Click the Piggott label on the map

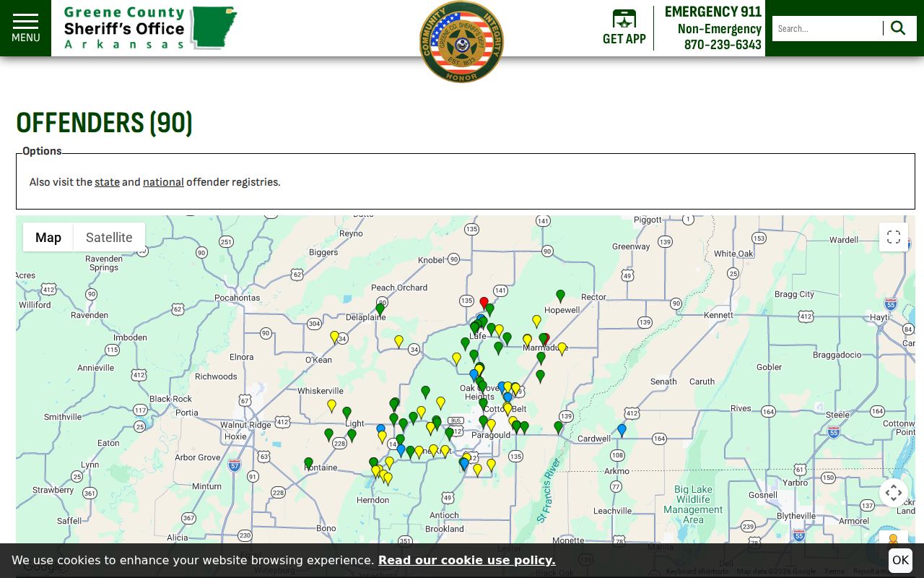[648, 220]
